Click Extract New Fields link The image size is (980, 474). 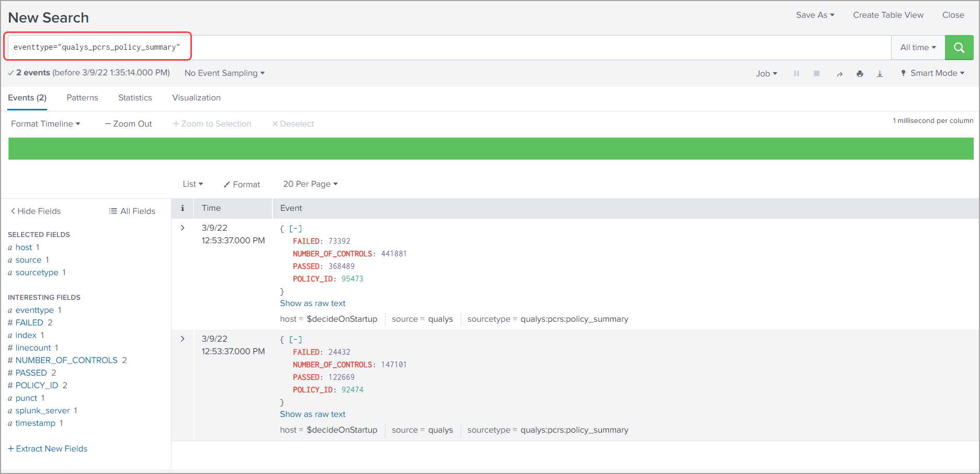(x=48, y=449)
